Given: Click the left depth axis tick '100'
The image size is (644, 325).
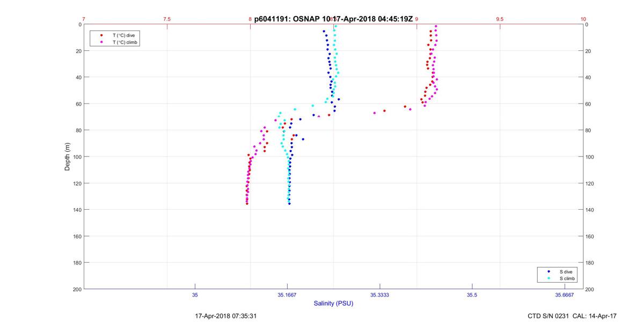Looking at the screenshot, I should click(x=77, y=157).
